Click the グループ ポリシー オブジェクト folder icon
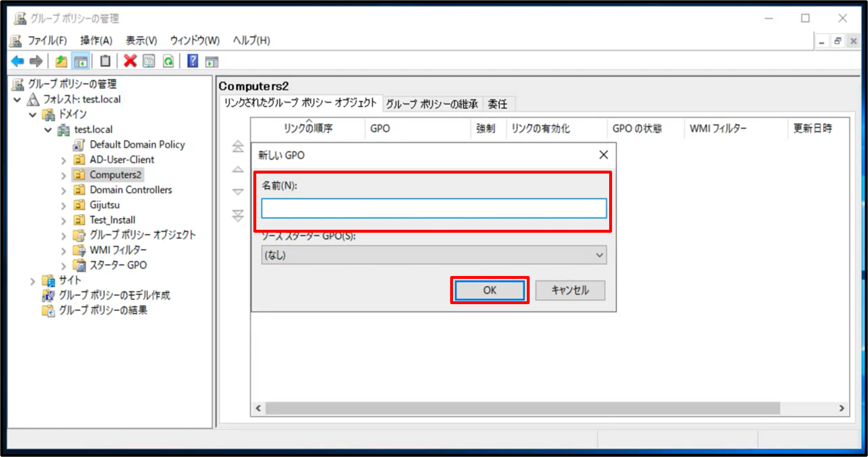The width and height of the screenshot is (868, 457). 79,235
